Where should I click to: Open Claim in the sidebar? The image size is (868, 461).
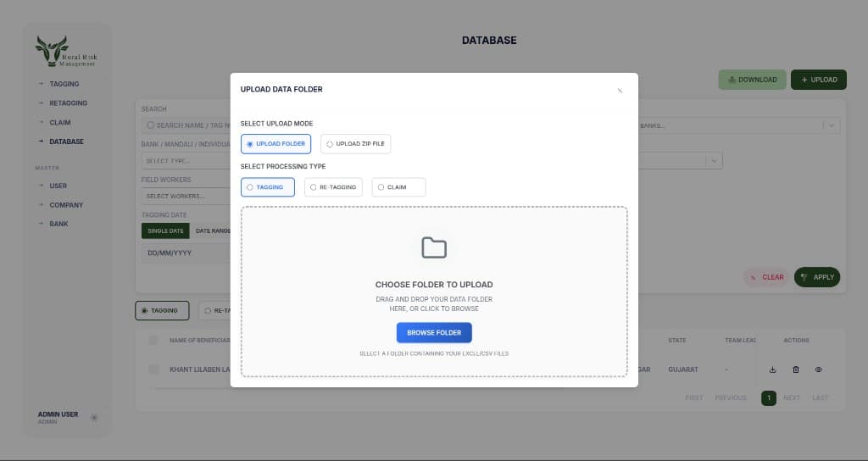(60, 122)
